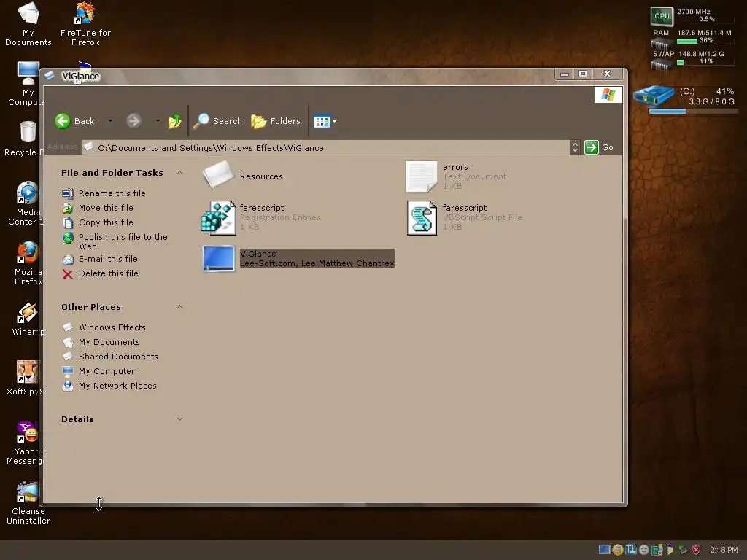The height and width of the screenshot is (560, 747).
Task: Go up one folder level icon
Action: [x=175, y=122]
